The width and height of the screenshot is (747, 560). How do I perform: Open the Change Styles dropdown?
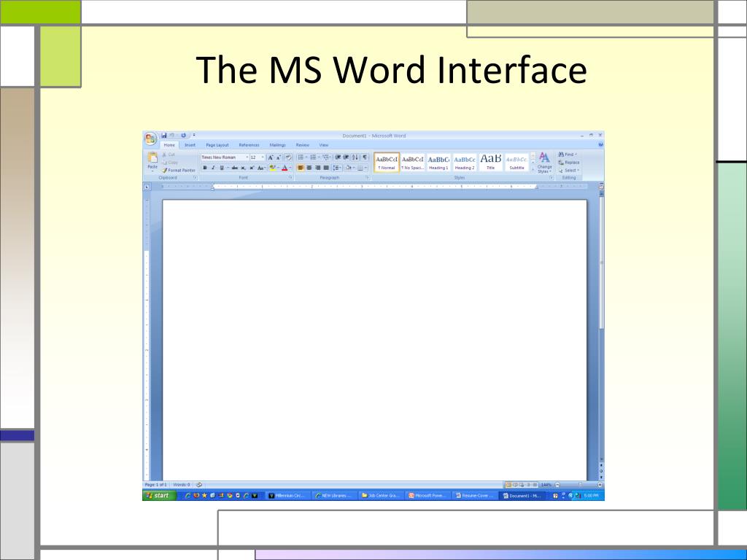tap(544, 163)
